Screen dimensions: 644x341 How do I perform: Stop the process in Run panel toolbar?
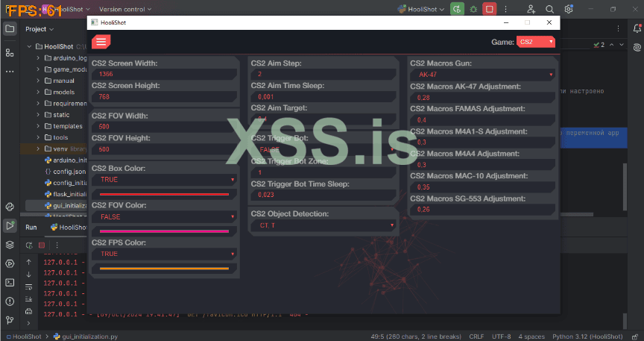(x=42, y=245)
